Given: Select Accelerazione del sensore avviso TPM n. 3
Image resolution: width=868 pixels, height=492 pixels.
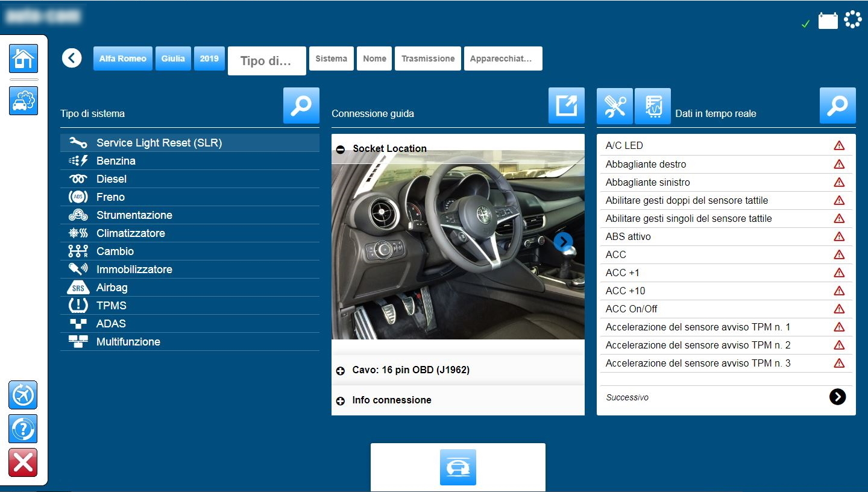Looking at the screenshot, I should pyautogui.click(x=726, y=363).
